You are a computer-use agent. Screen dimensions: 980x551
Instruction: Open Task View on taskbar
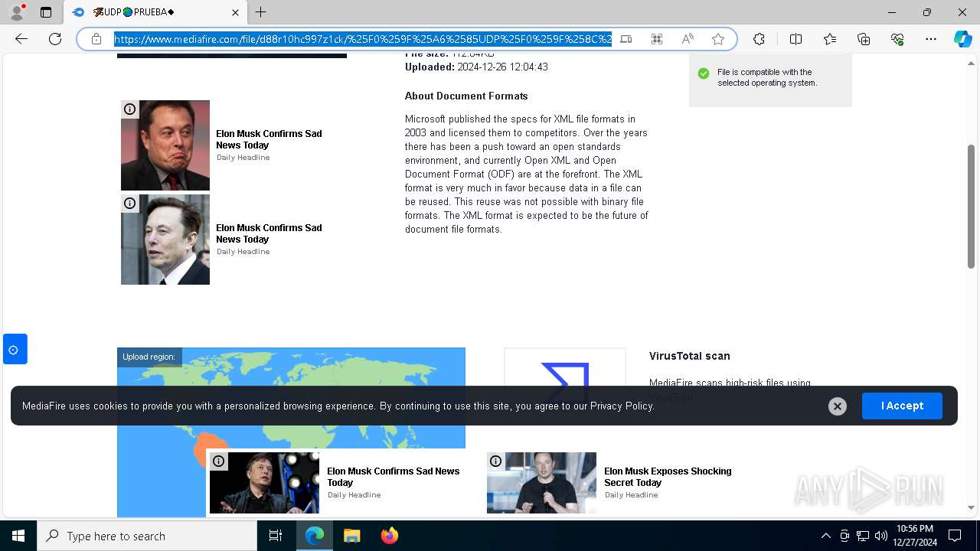pyautogui.click(x=276, y=536)
